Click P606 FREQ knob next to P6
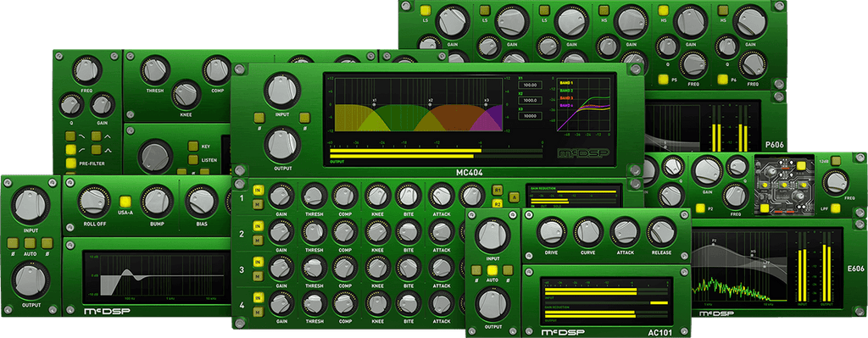This screenshot has width=868, height=338. 753,64
